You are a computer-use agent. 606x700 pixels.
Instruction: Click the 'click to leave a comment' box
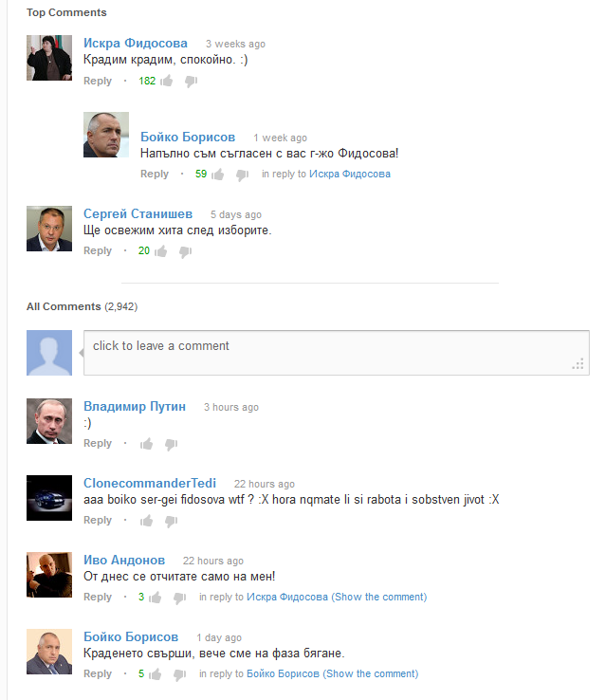(337, 353)
